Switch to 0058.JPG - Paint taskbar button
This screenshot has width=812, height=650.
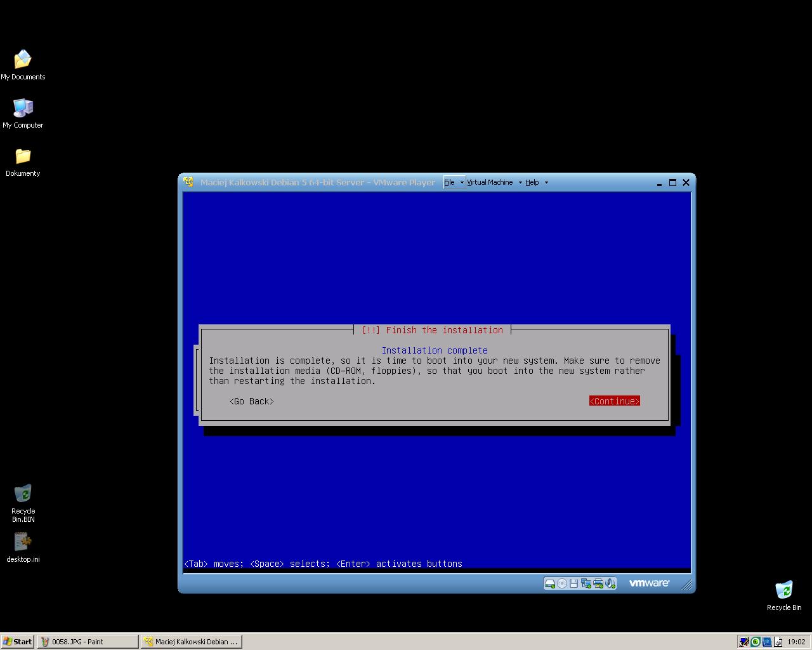tap(88, 642)
